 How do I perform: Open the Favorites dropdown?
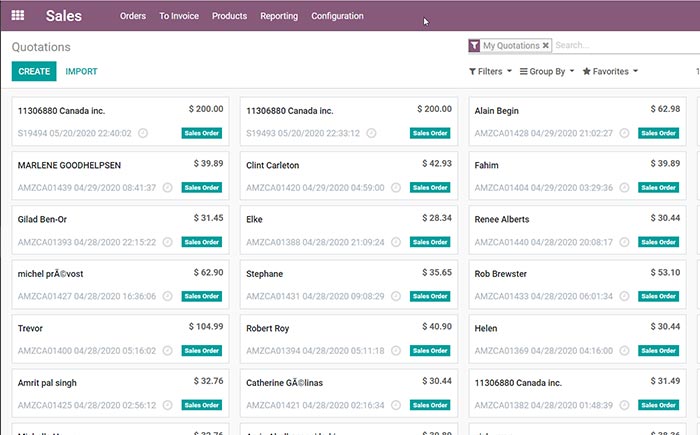coord(609,72)
